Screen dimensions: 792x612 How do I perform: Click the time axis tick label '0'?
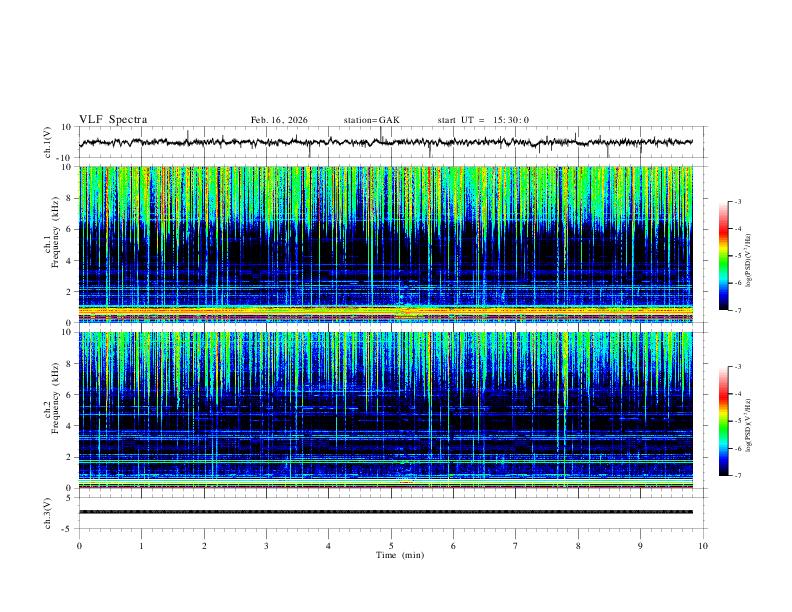(79, 546)
